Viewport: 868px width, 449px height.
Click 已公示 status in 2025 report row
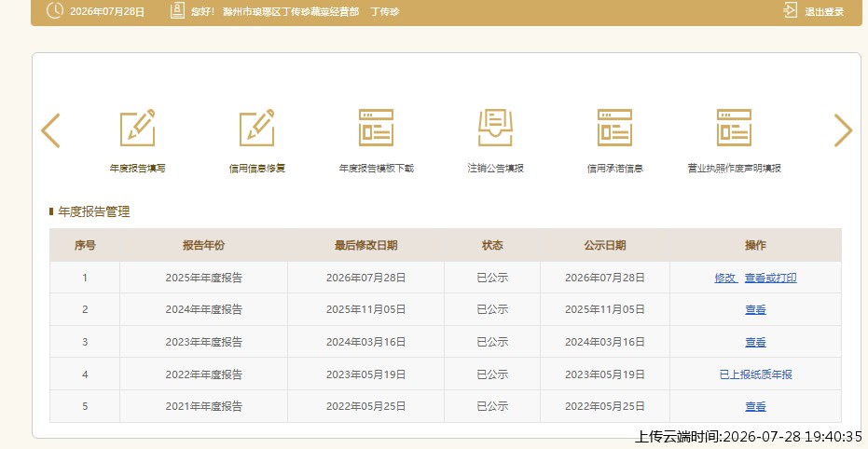(x=492, y=278)
